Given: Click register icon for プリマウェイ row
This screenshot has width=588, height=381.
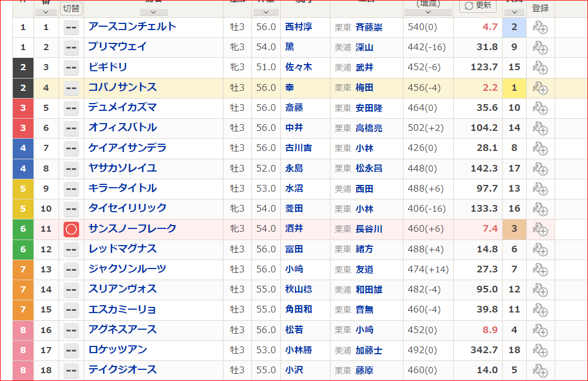Looking at the screenshot, I should (540, 47).
